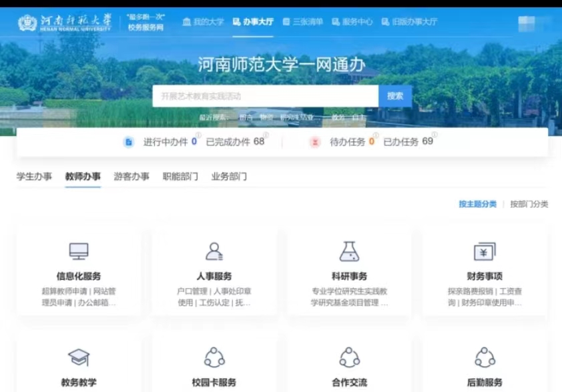Select the 财务事项 yen icon
This screenshot has width=562, height=392.
pyautogui.click(x=485, y=251)
